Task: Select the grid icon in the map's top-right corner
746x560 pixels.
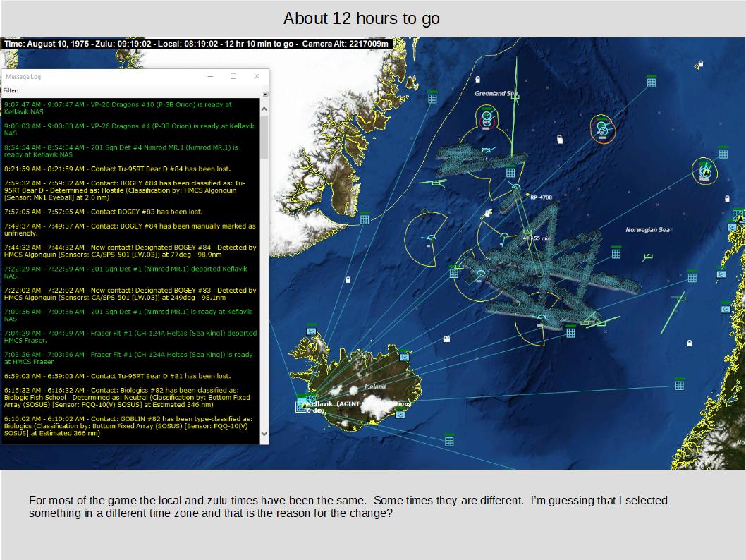Action: 652,83
